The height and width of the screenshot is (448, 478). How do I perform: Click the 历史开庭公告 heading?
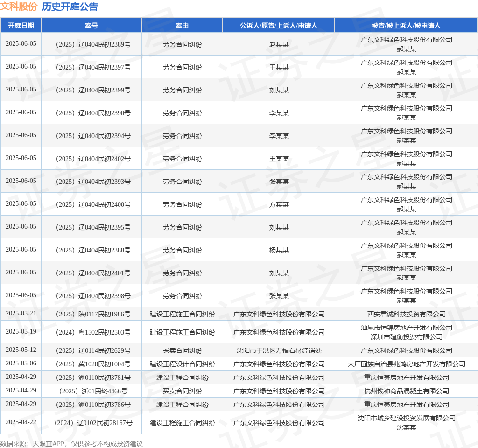70,7
